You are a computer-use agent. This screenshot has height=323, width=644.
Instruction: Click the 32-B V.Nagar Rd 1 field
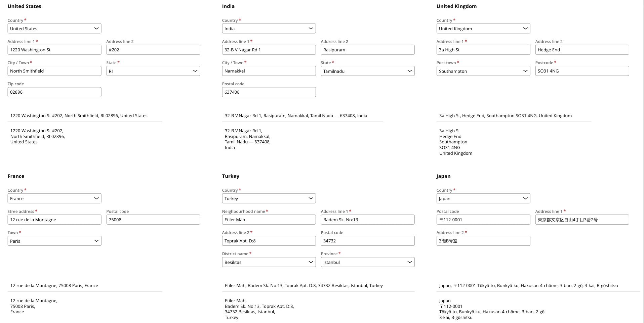click(269, 50)
